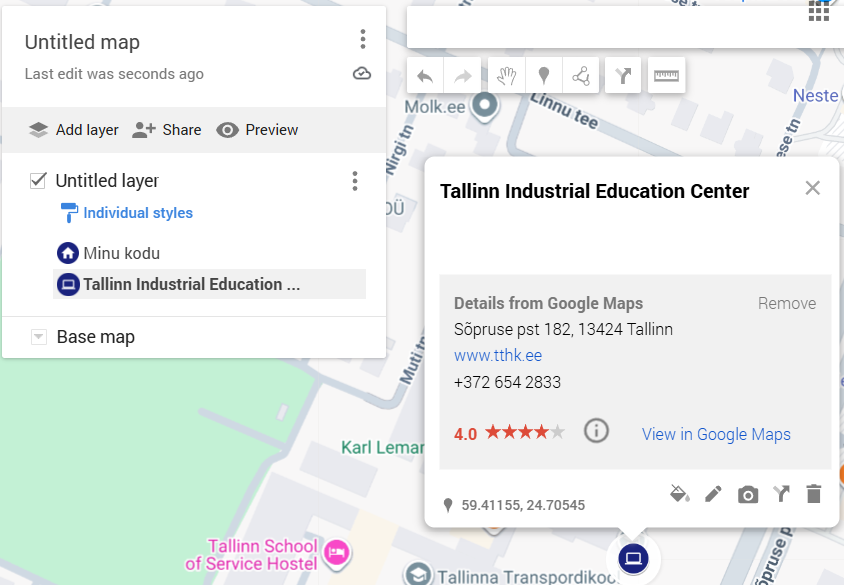Delete the feature with trash icon
Image resolution: width=844 pixels, height=585 pixels.
pyautogui.click(x=814, y=494)
